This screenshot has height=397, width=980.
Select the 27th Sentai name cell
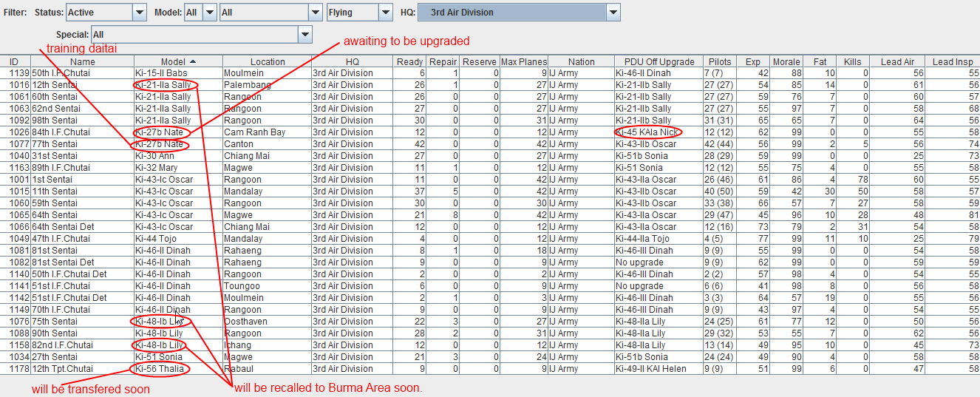[x=82, y=357]
